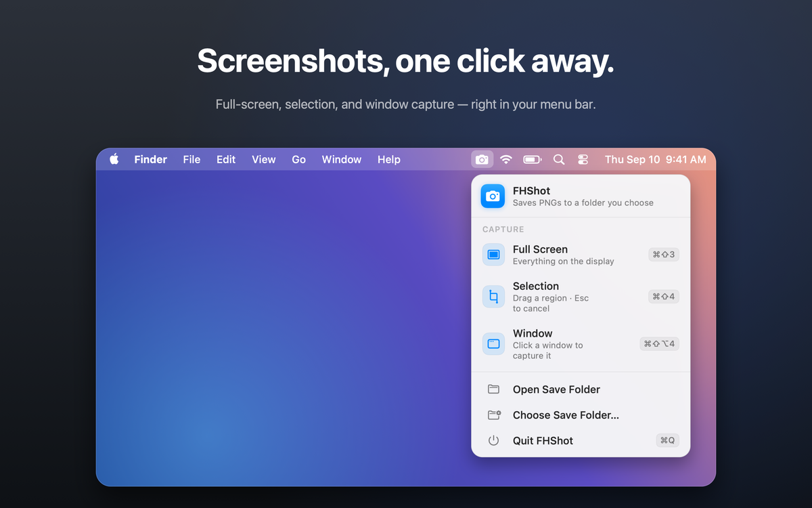
Task: Click the Window capture icon
Action: point(493,344)
